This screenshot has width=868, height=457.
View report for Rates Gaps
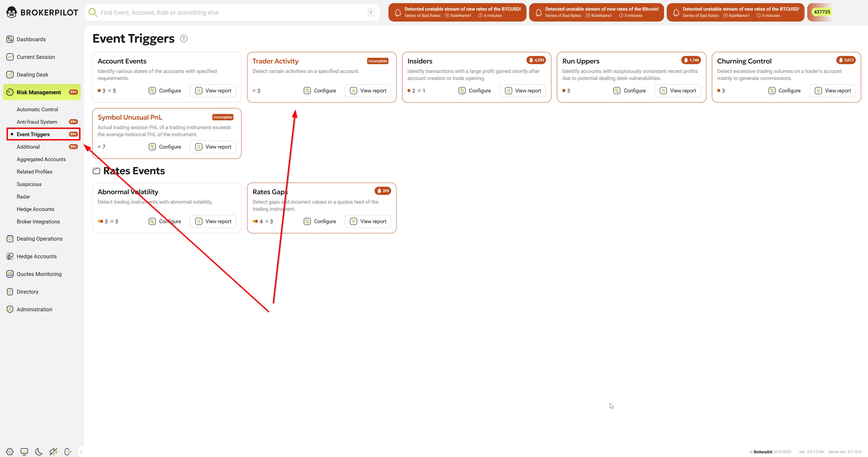tap(368, 221)
